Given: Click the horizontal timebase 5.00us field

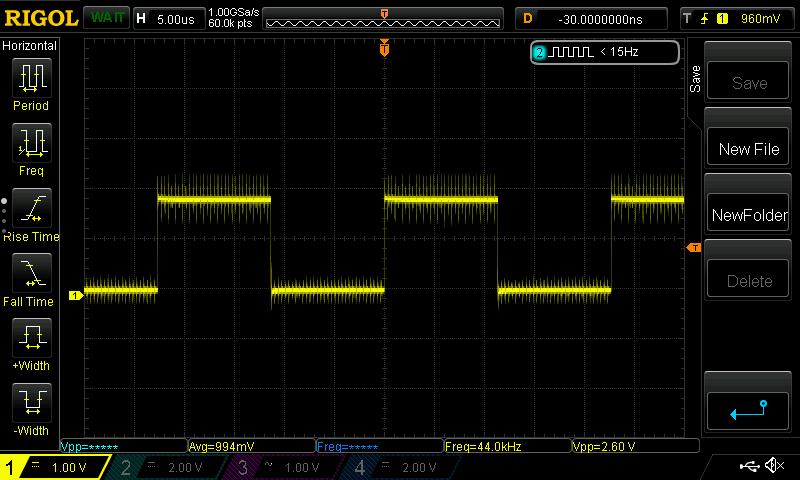Looking at the screenshot, I should [169, 19].
